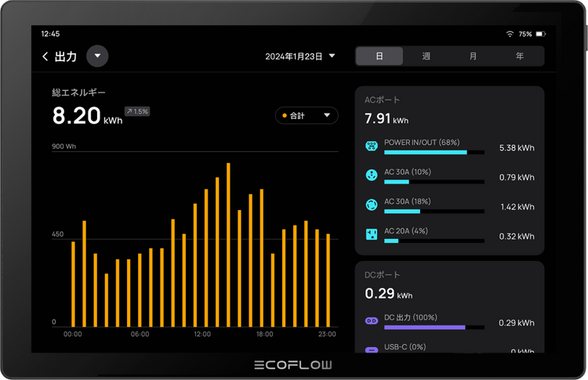Tap the Wi-Fi status icon
This screenshot has height=380, width=588.
510,34
